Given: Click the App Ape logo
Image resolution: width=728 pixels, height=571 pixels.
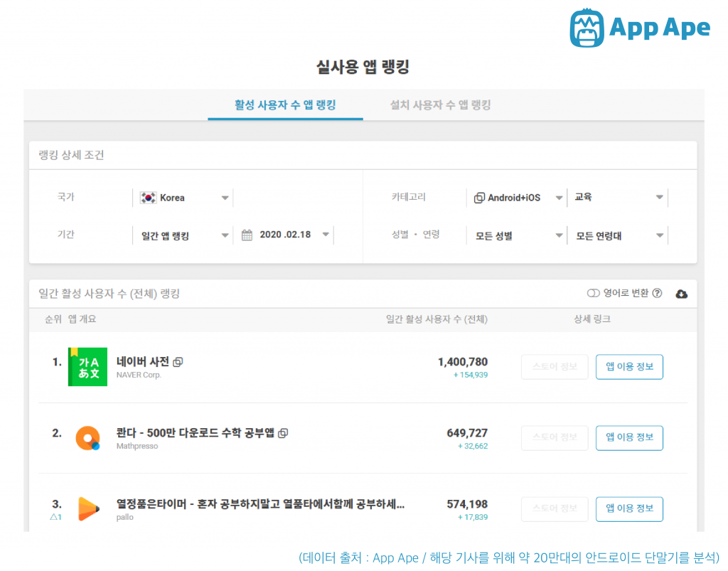Looking at the screenshot, I should point(640,28).
